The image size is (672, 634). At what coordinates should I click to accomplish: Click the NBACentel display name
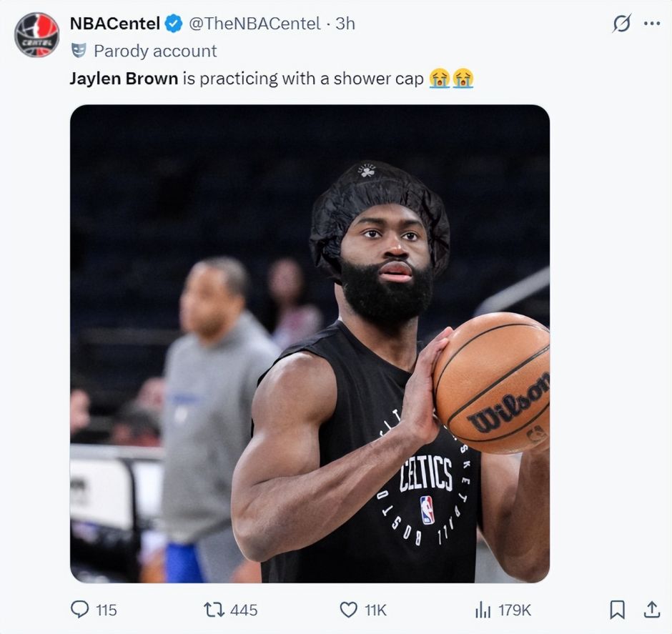114,24
